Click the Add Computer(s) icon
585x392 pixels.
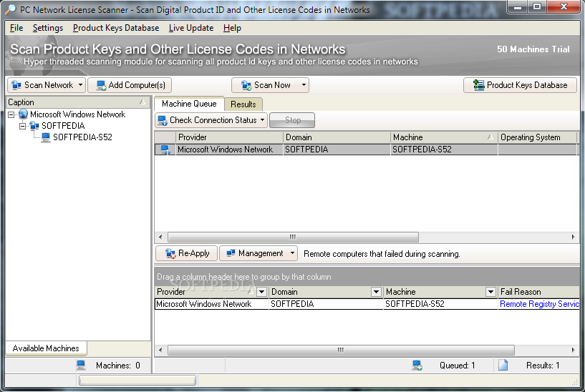click(101, 85)
